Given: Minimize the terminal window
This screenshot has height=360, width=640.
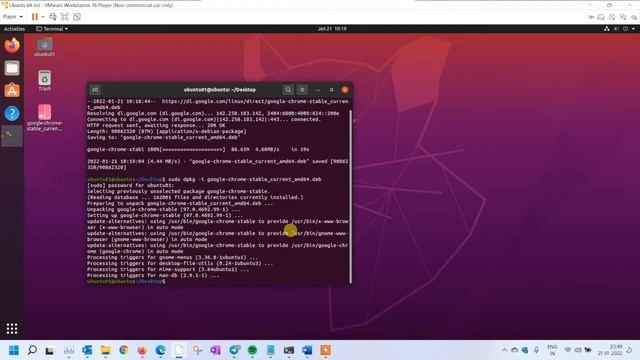Looking at the screenshot, I should (x=318, y=90).
